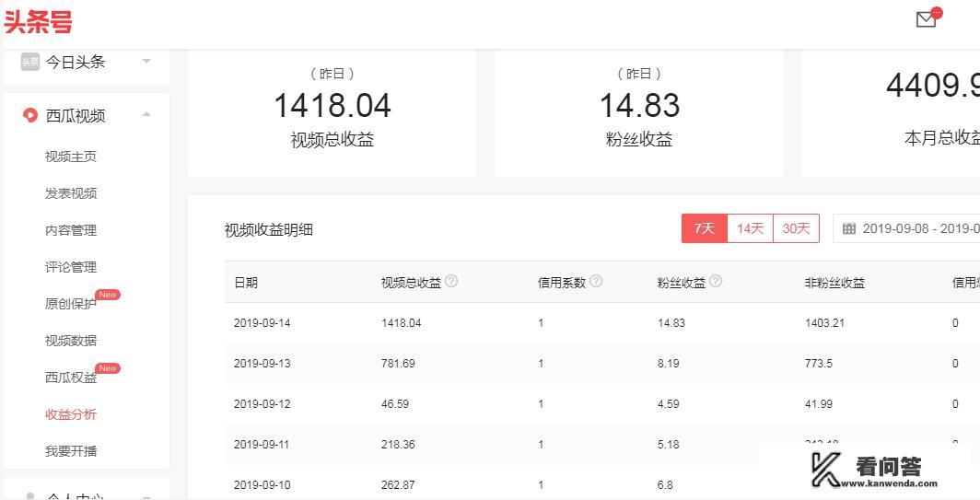Image resolution: width=980 pixels, height=500 pixels.
Task: Click the 西瓜视频 red logo icon
Action: pyautogui.click(x=30, y=115)
